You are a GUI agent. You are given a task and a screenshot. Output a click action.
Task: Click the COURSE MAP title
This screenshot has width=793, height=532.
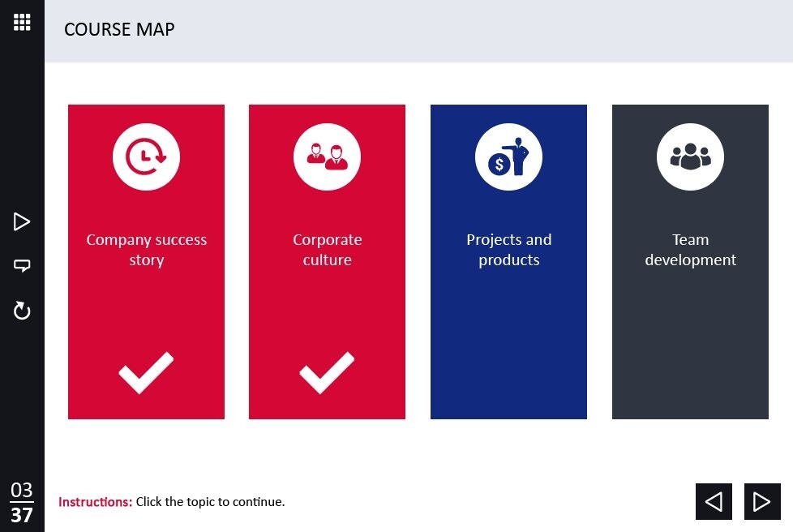pyautogui.click(x=119, y=29)
